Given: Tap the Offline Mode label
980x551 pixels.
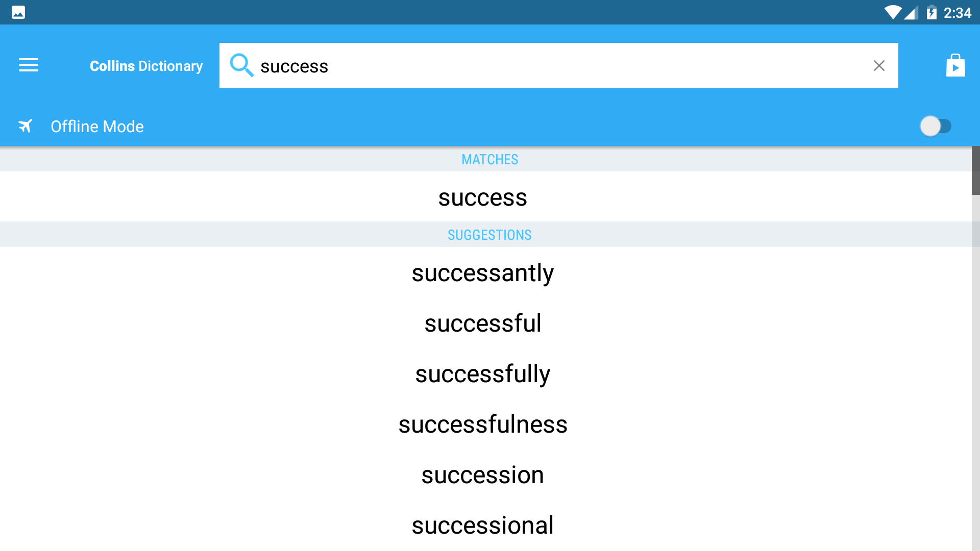Looking at the screenshot, I should pyautogui.click(x=97, y=127).
